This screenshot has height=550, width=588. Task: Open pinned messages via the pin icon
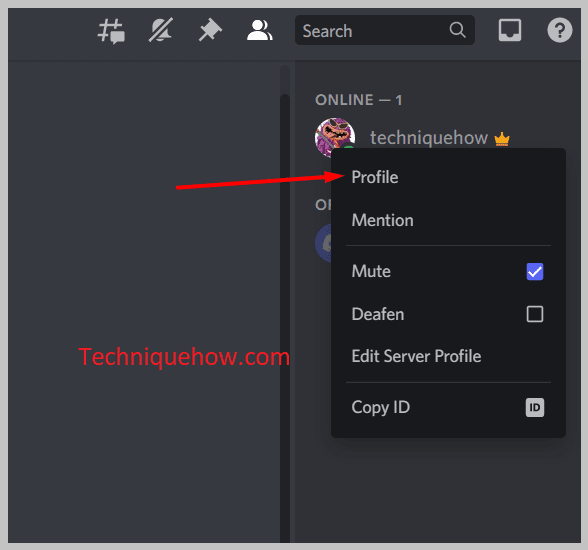[x=210, y=30]
